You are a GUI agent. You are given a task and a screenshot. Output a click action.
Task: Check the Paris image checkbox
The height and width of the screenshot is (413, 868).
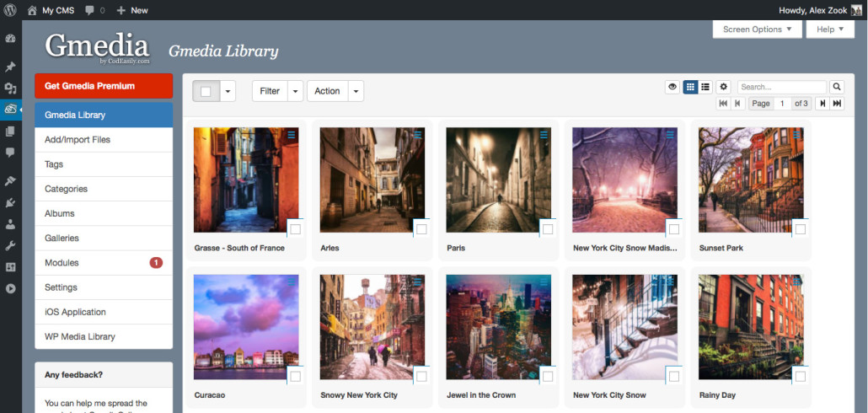click(548, 229)
